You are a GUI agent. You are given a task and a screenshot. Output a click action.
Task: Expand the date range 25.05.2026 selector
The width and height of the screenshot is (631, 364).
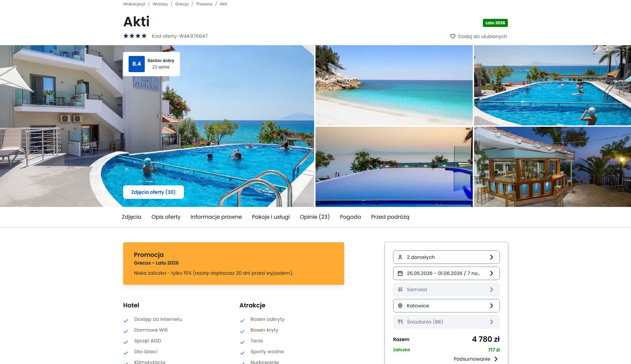click(x=446, y=273)
